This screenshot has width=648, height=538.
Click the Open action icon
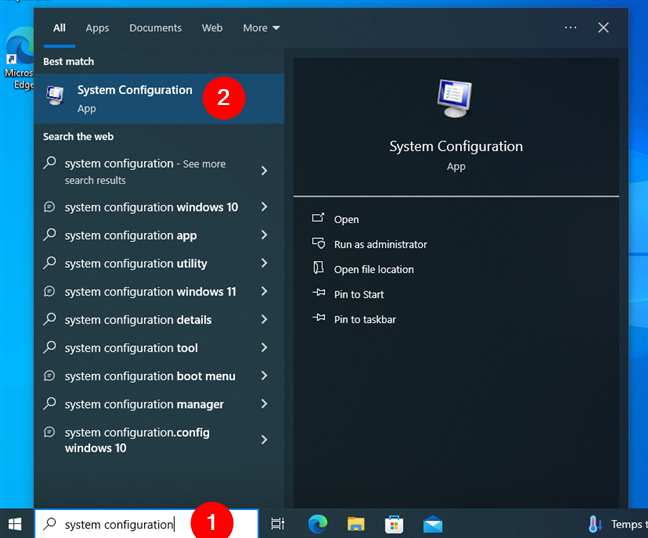pyautogui.click(x=318, y=218)
